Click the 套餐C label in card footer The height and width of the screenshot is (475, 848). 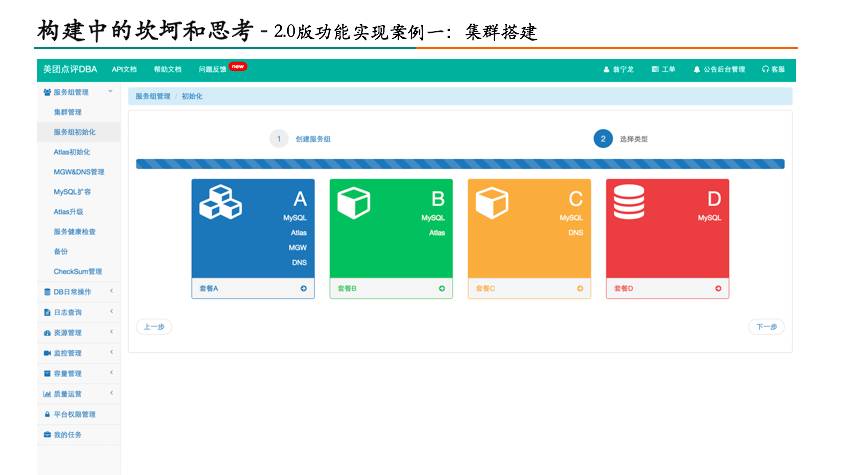tap(485, 289)
